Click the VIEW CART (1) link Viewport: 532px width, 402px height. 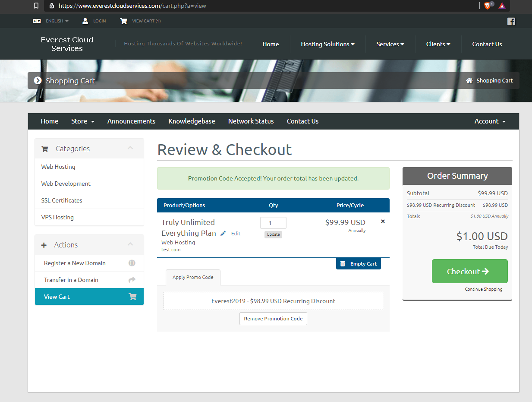click(x=146, y=21)
